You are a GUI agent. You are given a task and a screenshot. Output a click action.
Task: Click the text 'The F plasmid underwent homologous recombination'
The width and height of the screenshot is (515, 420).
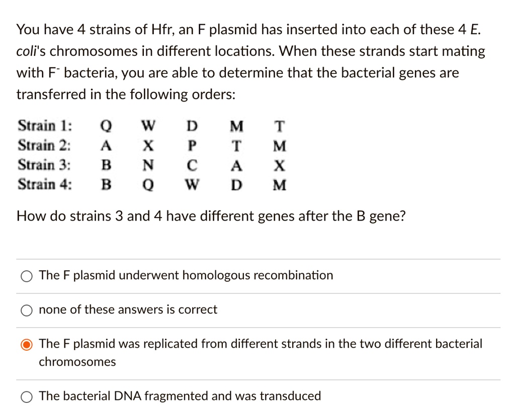coord(186,275)
